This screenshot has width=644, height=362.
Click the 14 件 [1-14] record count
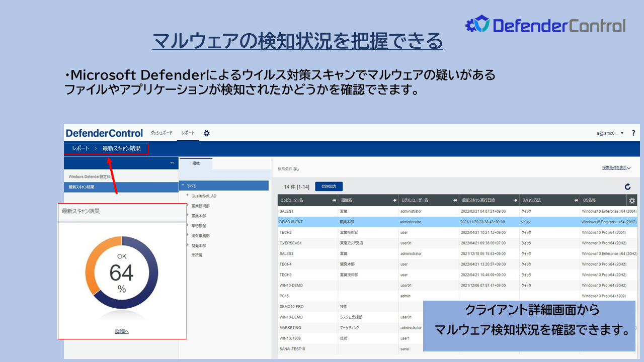click(x=296, y=187)
